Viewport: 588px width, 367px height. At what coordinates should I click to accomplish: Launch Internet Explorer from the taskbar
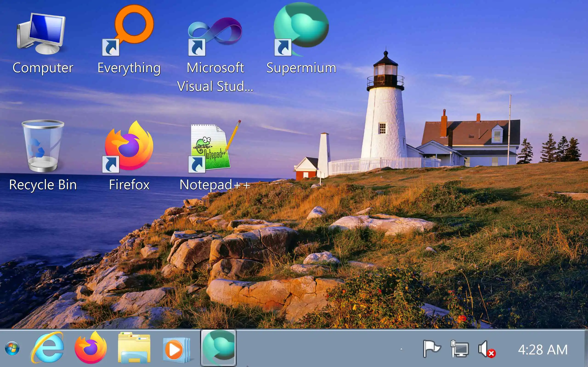pyautogui.click(x=48, y=348)
